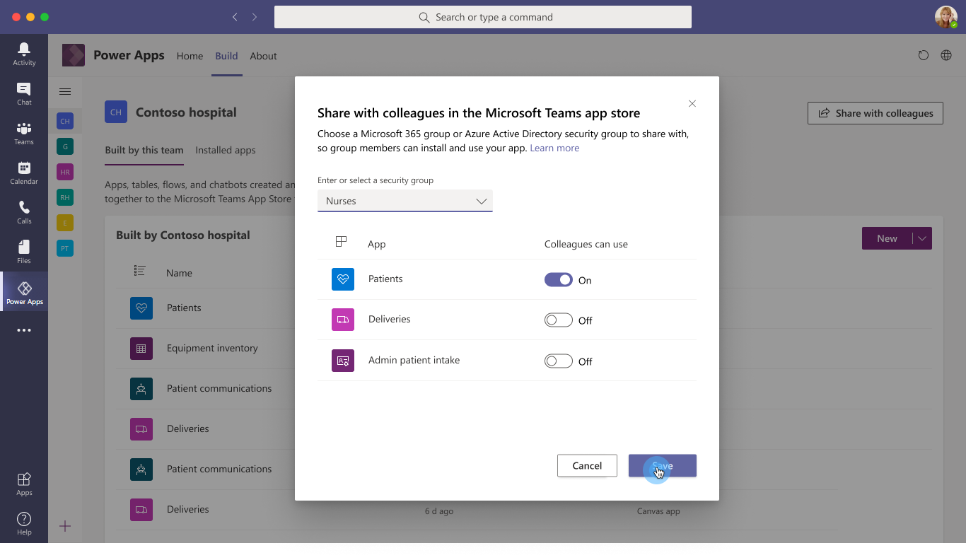Select the HR team avatar

point(65,172)
